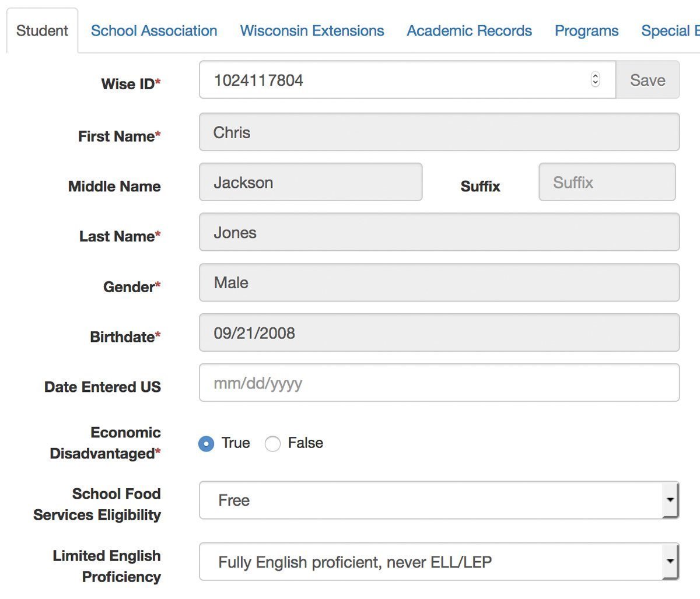This screenshot has height=599, width=700.
Task: Click the Middle Name label
Action: click(x=114, y=187)
